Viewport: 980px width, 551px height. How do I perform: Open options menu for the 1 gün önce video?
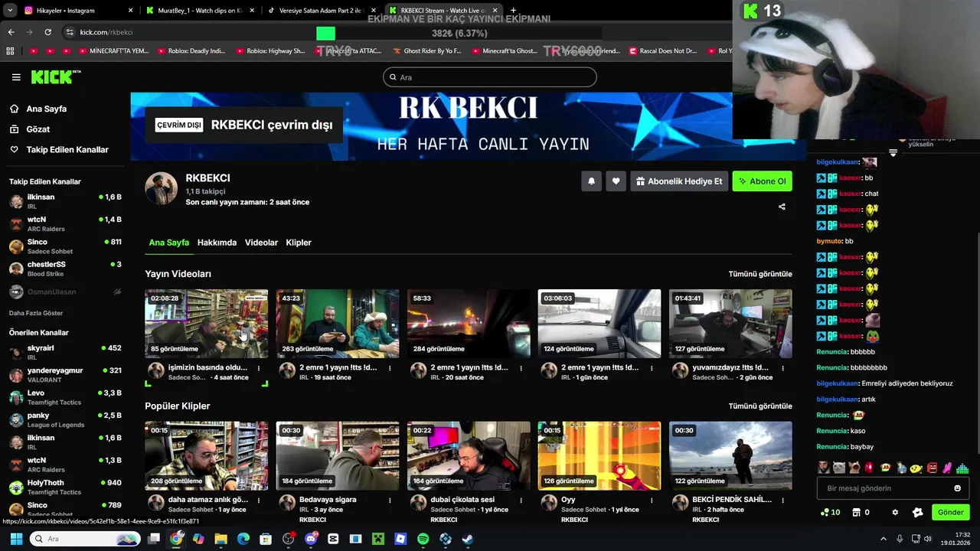[652, 368]
